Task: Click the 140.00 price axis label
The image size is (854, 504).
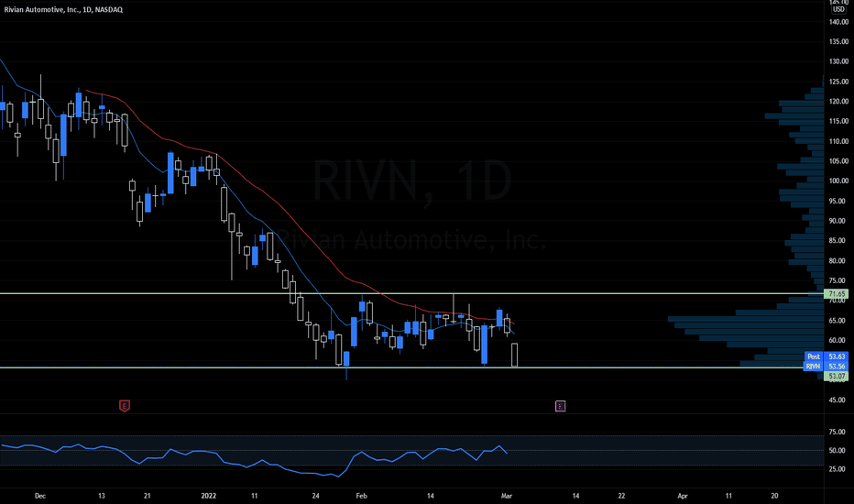Action: (x=838, y=22)
